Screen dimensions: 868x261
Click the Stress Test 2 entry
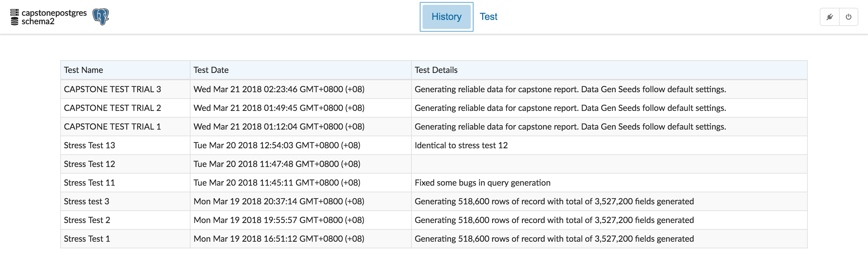pos(87,220)
